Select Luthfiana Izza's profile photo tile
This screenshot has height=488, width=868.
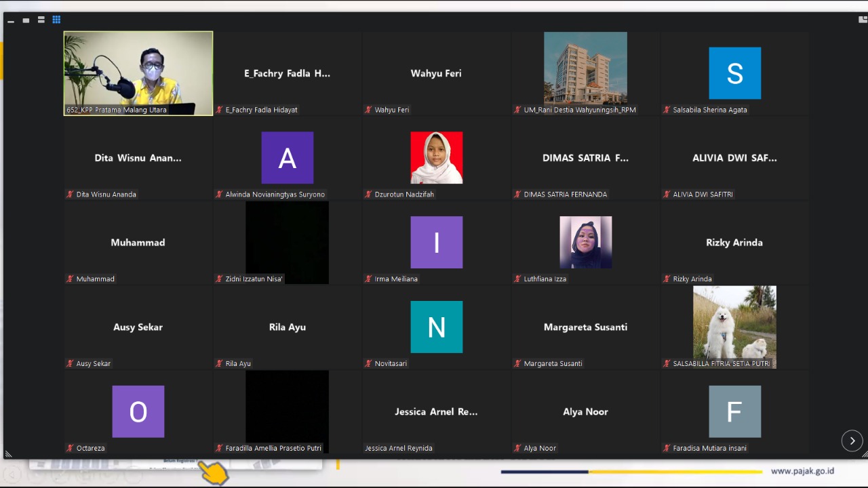[x=585, y=242]
